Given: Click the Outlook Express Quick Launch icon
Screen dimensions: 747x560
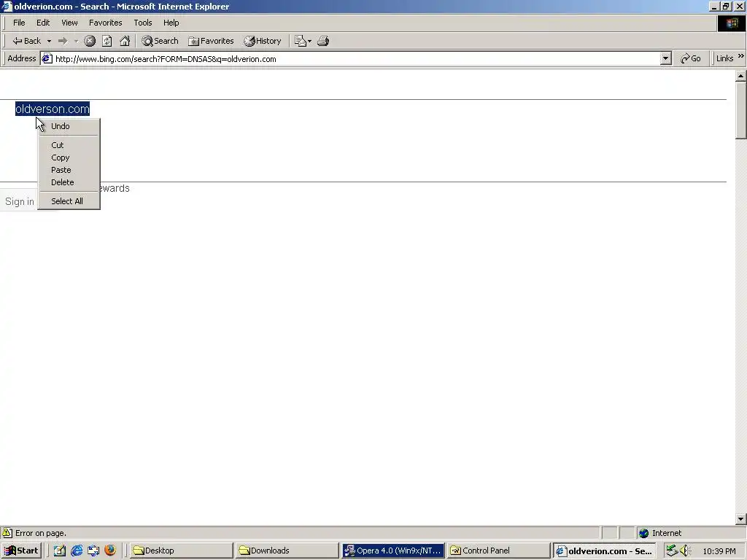Looking at the screenshot, I should tap(93, 551).
